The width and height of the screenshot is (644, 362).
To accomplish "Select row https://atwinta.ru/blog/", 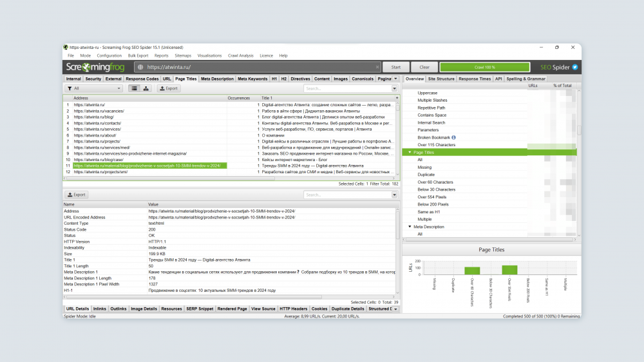I will point(230,117).
